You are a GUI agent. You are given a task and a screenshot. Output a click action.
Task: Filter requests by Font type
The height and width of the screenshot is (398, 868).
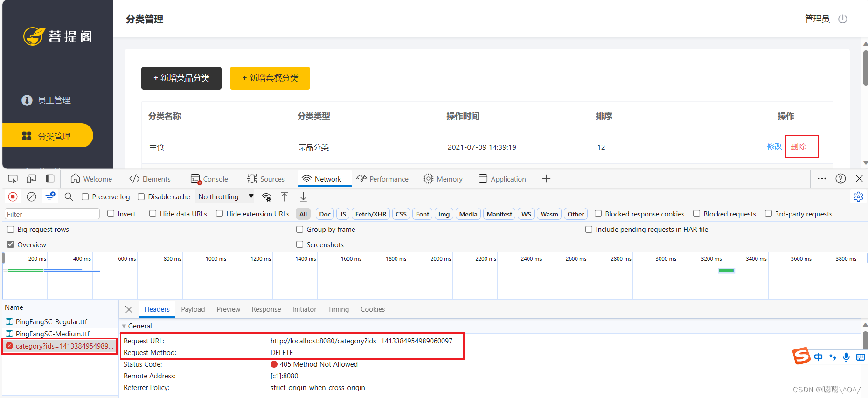[423, 214]
